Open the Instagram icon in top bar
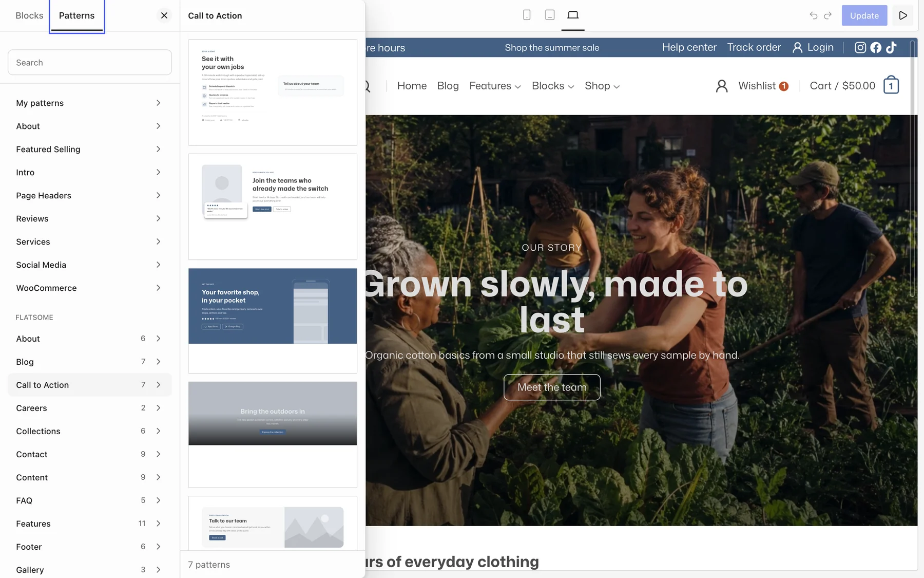The height and width of the screenshot is (578, 924). coord(860,47)
